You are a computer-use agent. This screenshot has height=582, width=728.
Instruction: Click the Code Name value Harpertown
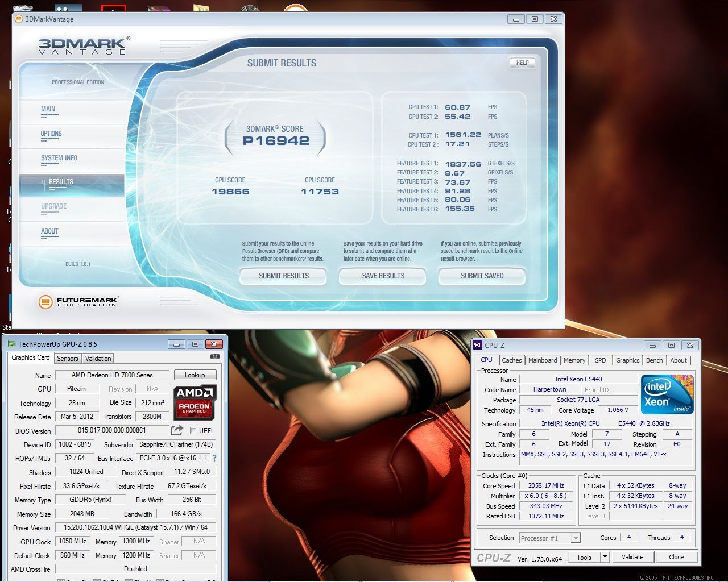point(549,389)
